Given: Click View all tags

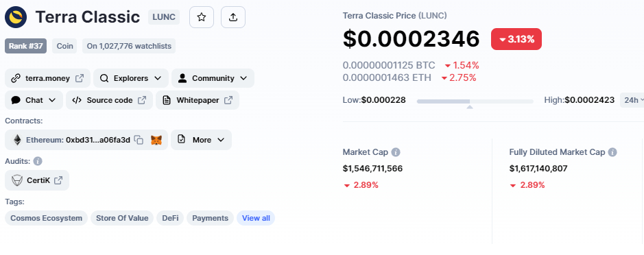Looking at the screenshot, I should point(256,218).
